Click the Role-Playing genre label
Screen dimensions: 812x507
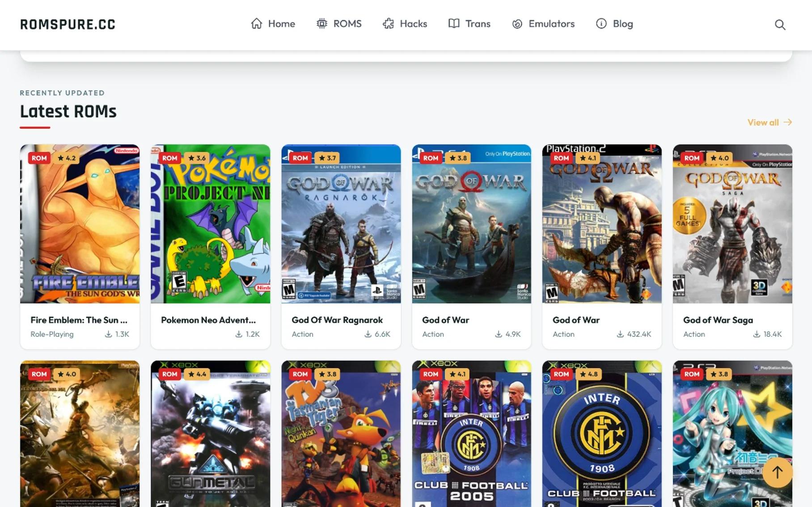pos(52,334)
